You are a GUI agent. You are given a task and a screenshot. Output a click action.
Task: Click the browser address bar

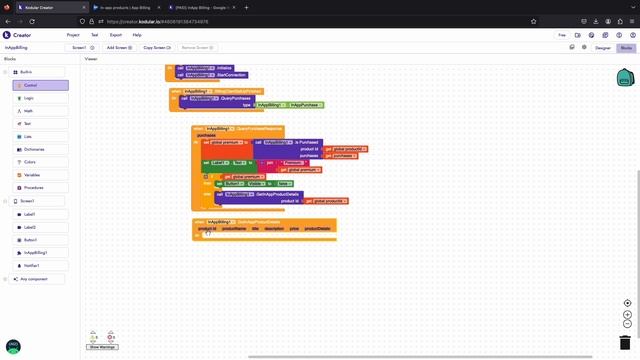coord(302,21)
